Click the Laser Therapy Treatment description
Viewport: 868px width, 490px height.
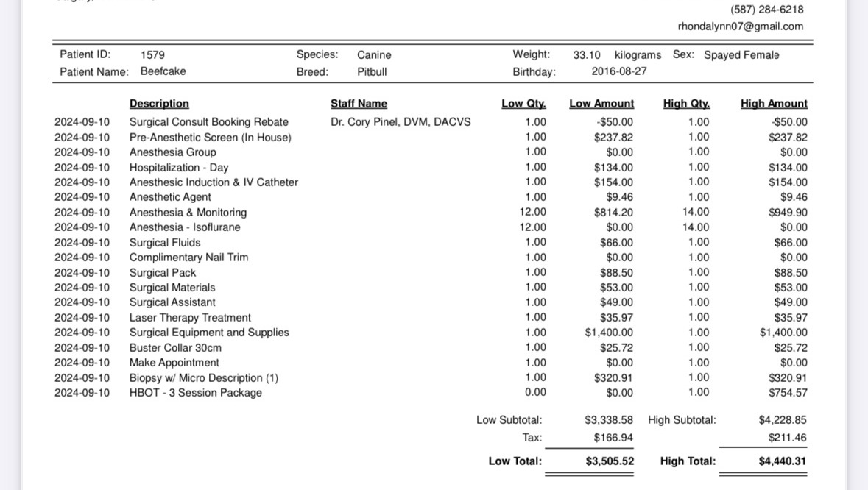pyautogui.click(x=190, y=318)
